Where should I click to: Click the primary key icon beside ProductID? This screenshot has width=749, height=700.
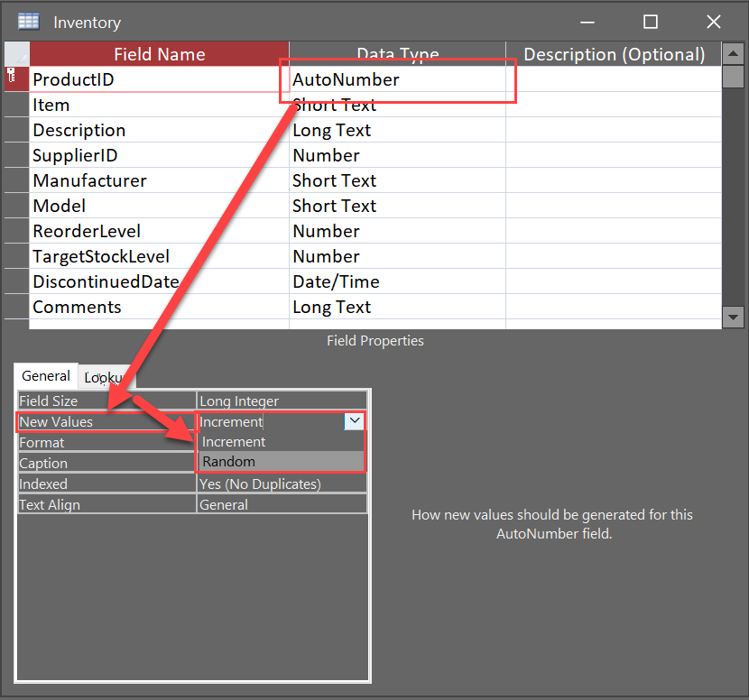[x=12, y=76]
